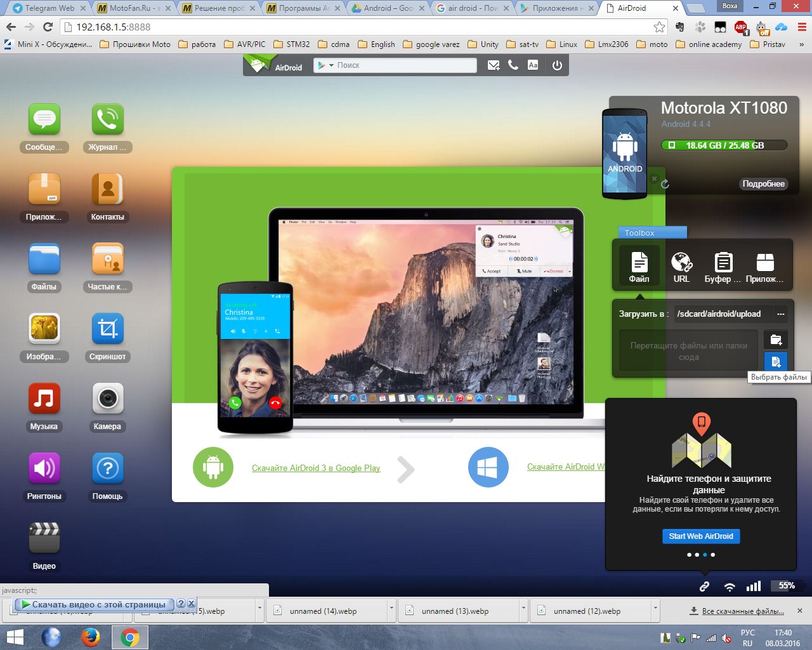
Task: Click the signal strength bars icon
Action: tap(754, 587)
